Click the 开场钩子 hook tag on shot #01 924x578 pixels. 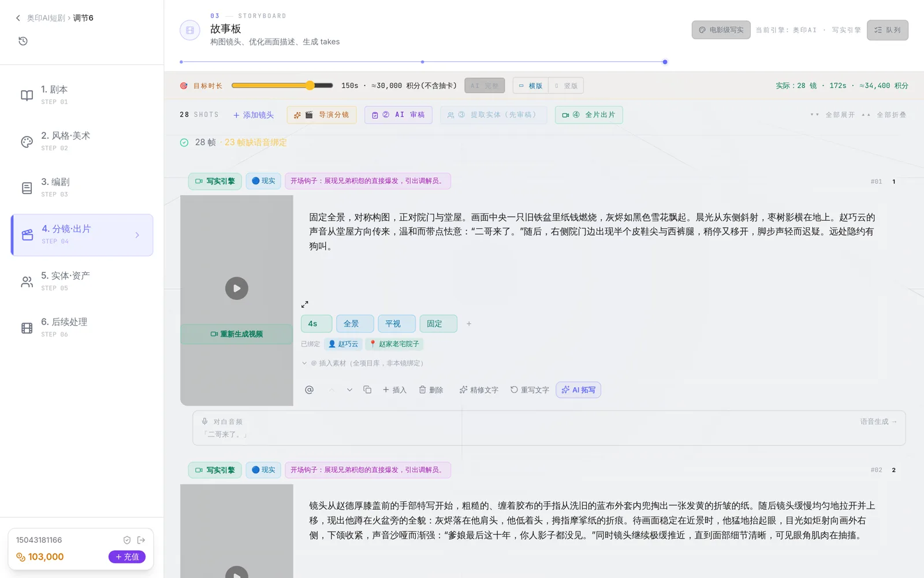pyautogui.click(x=367, y=181)
